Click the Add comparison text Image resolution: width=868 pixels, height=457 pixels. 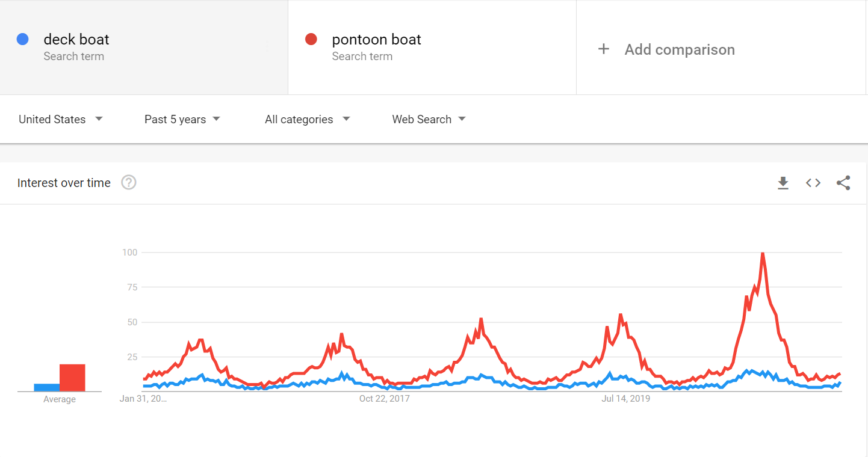point(680,49)
